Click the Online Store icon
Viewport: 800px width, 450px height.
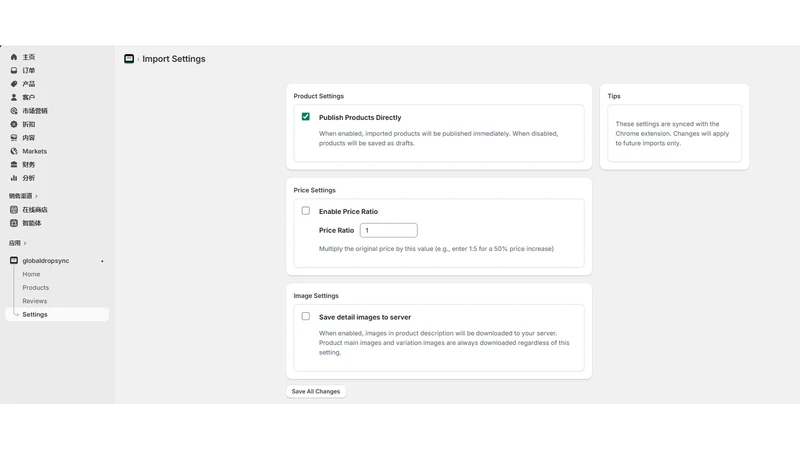point(14,210)
